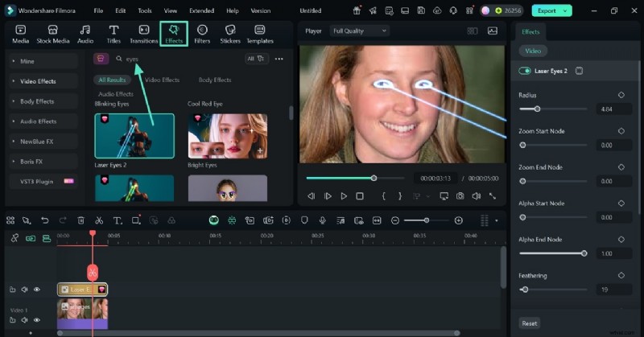Select the All Results tab
The image size is (644, 337).
[x=112, y=80]
